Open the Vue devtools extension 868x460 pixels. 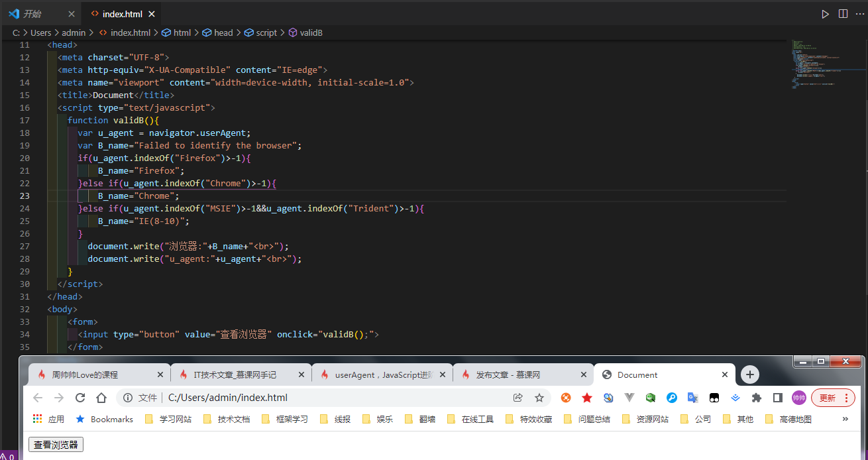tap(629, 398)
